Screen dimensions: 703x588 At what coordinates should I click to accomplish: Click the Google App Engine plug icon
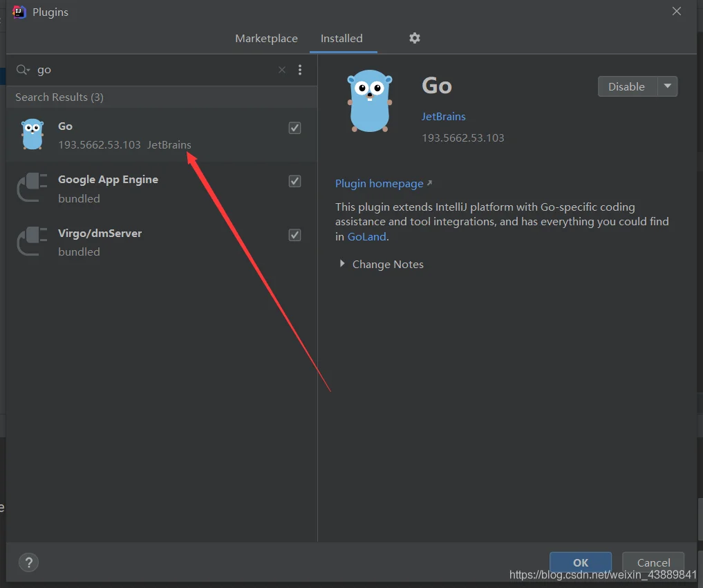[x=32, y=188]
